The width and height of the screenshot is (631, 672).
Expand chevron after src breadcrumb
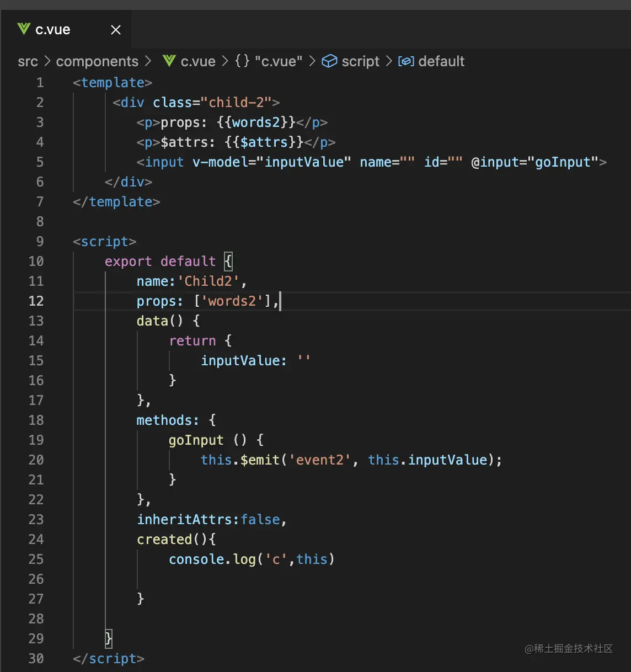[47, 61]
